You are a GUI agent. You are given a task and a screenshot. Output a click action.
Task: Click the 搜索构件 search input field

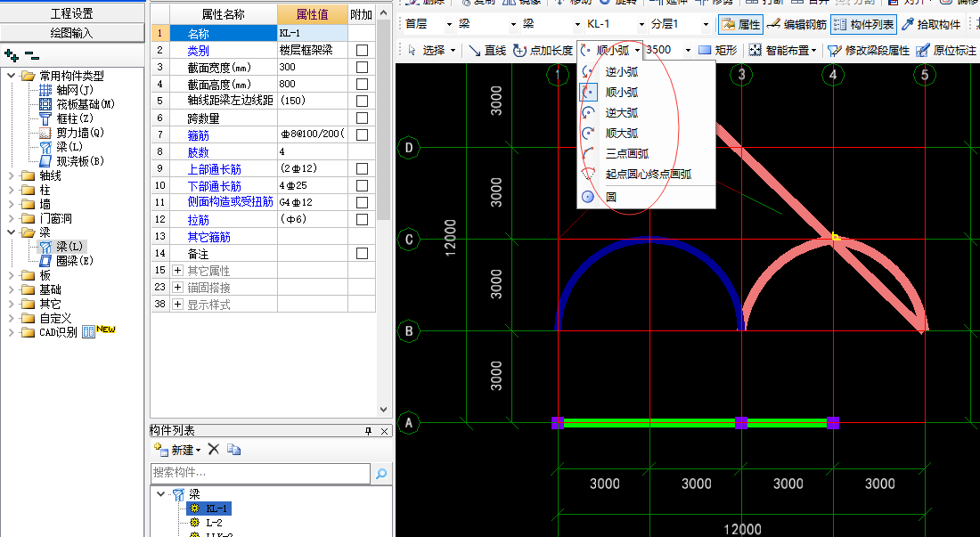tap(261, 473)
